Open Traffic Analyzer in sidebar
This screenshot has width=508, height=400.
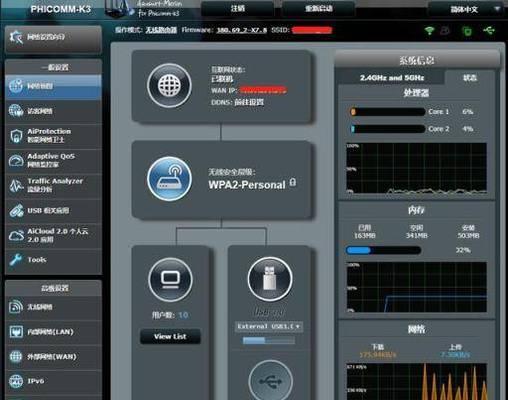pyautogui.click(x=53, y=185)
